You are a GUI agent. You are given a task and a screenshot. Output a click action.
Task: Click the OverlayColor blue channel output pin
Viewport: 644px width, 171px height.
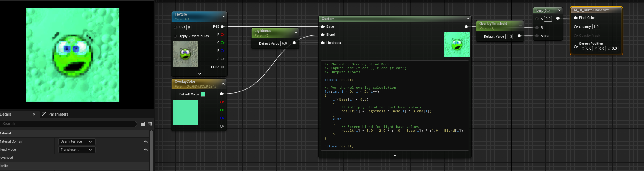tap(222, 118)
